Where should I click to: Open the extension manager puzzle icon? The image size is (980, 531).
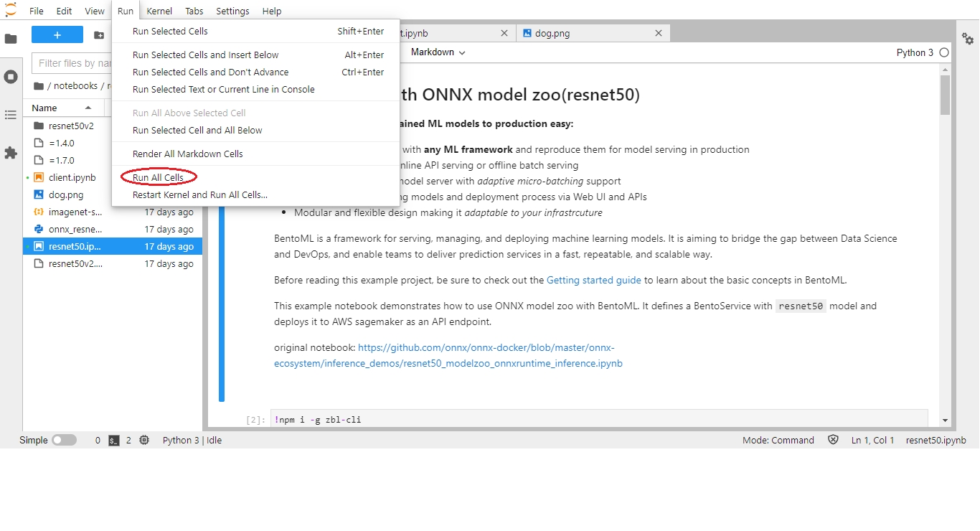click(11, 153)
